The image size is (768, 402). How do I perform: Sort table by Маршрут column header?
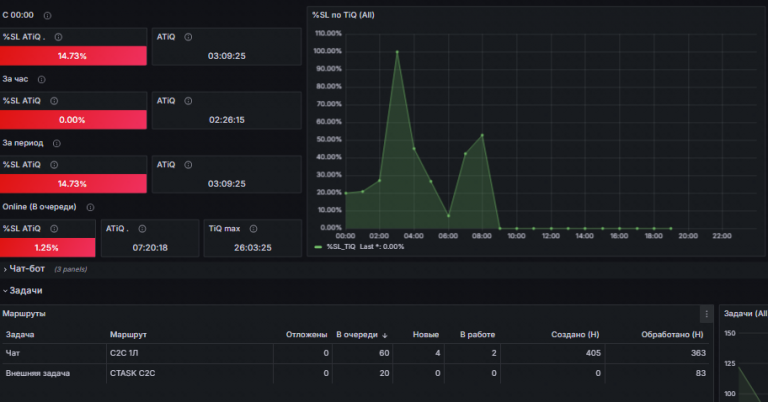point(128,334)
